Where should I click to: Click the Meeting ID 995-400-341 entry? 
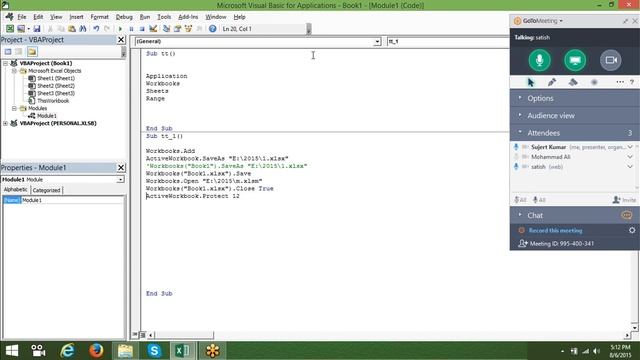(562, 244)
